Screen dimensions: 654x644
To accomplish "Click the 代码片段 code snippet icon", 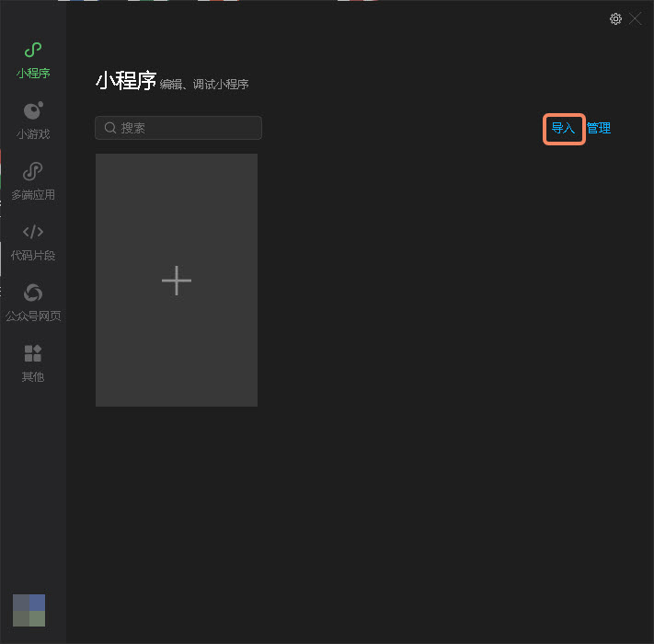I will (x=33, y=232).
